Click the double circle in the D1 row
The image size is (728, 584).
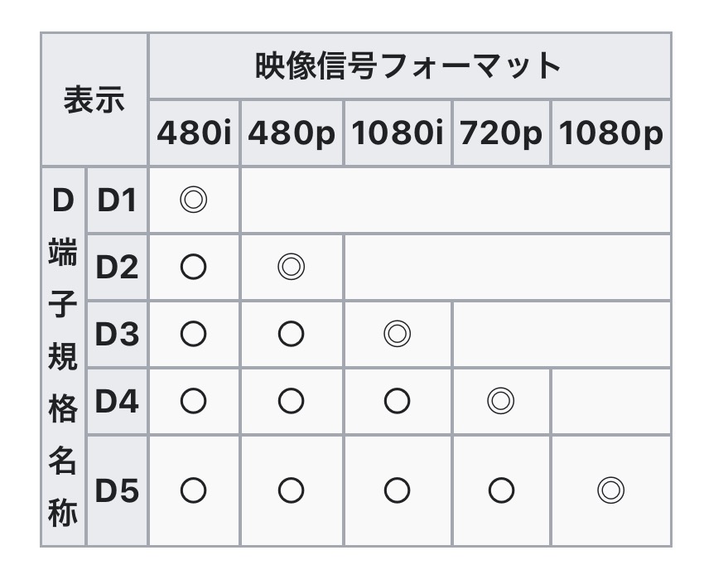pyautogui.click(x=193, y=200)
